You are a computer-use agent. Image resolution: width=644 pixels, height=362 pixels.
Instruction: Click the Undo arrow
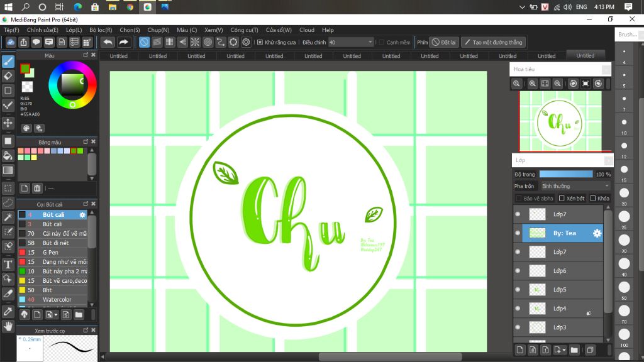pyautogui.click(x=108, y=42)
